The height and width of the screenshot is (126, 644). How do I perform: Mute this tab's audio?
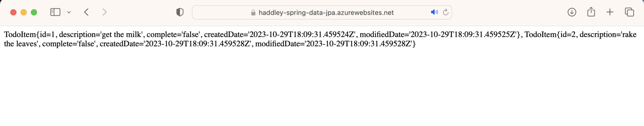point(434,12)
